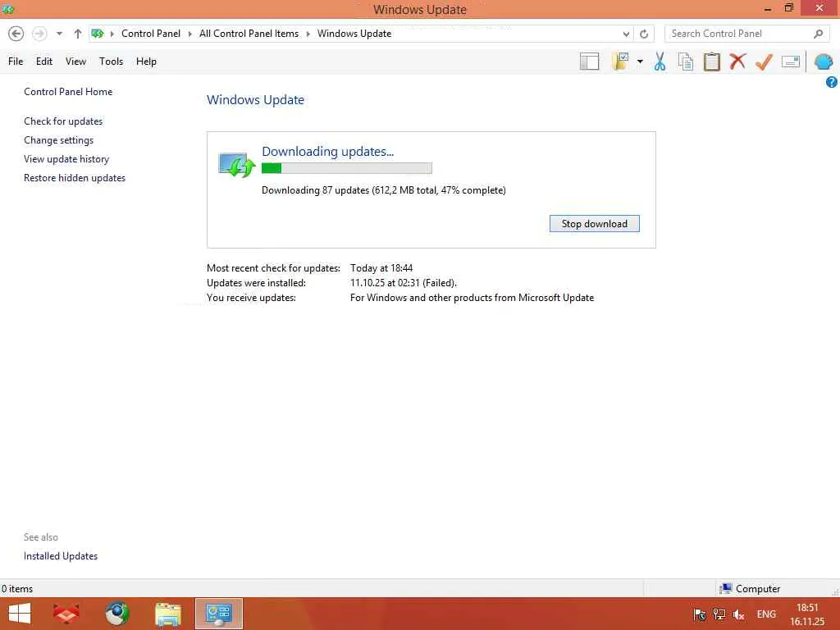
Task: Open Change settings link
Action: [58, 140]
